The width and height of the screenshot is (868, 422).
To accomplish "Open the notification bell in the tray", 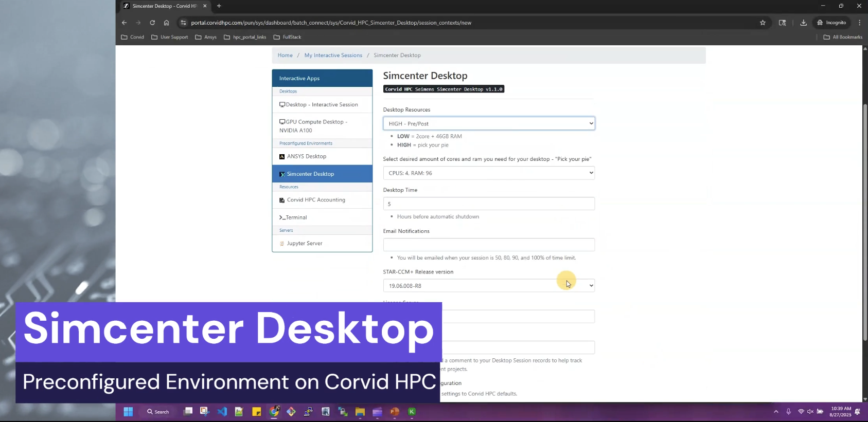I will click(x=857, y=412).
